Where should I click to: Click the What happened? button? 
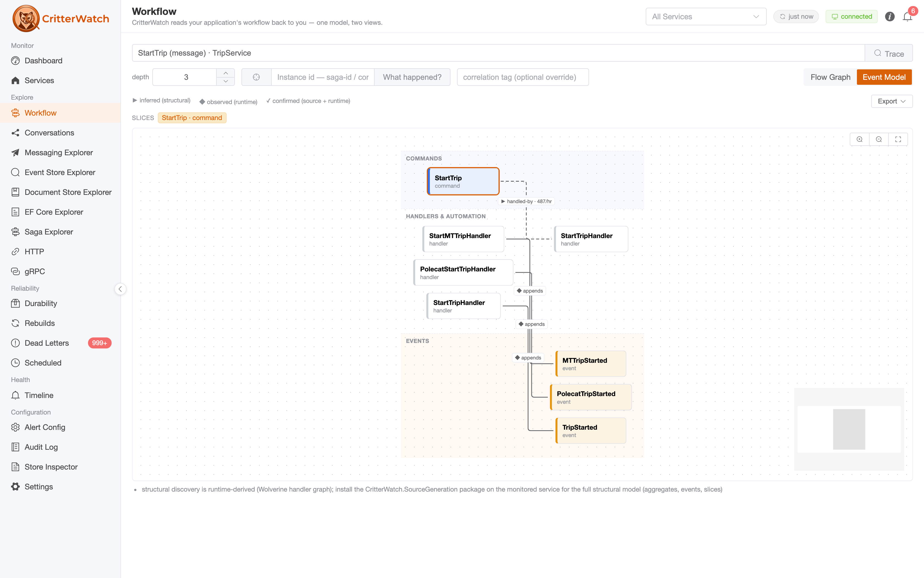pyautogui.click(x=412, y=77)
